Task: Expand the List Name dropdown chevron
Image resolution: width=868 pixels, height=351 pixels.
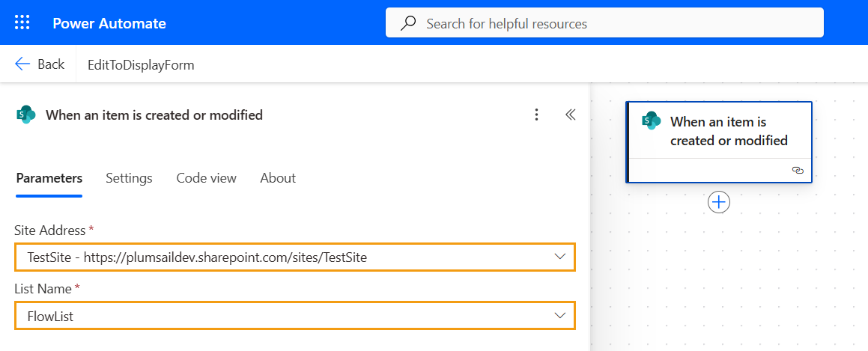Action: coord(559,316)
